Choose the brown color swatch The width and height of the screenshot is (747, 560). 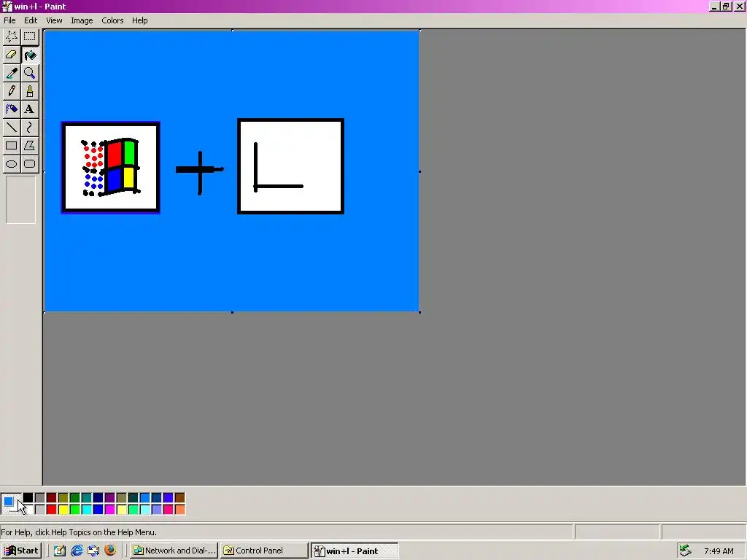click(x=179, y=498)
